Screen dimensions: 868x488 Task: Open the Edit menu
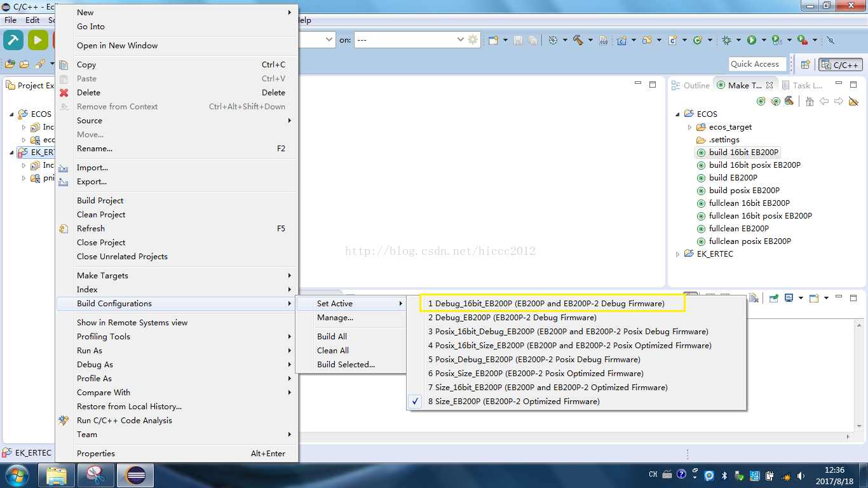click(x=32, y=20)
